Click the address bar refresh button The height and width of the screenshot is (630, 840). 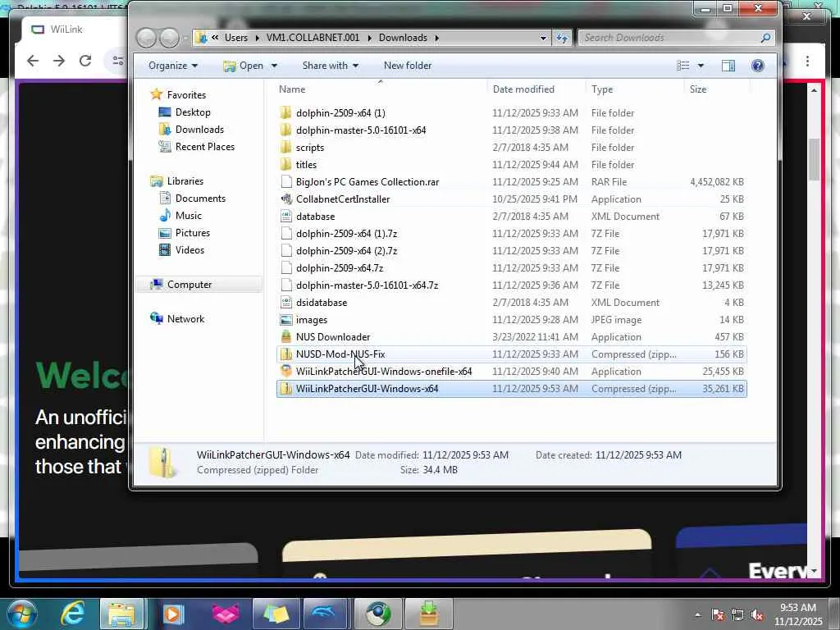tap(562, 38)
